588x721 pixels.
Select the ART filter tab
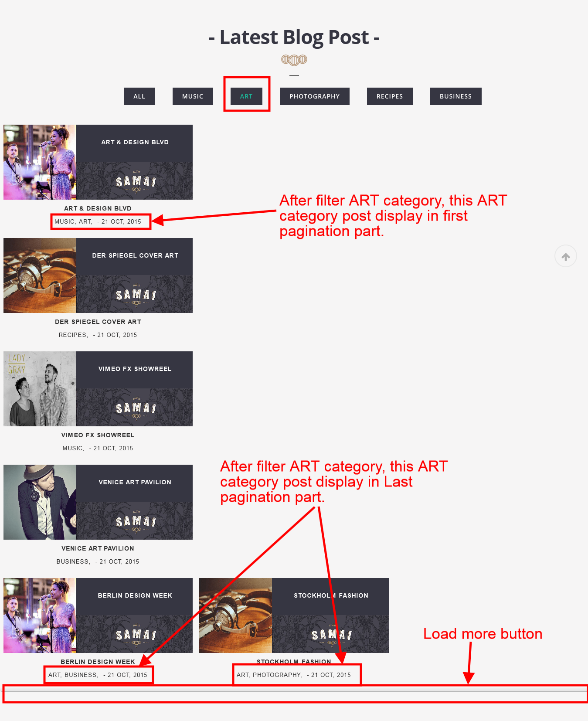(x=246, y=96)
